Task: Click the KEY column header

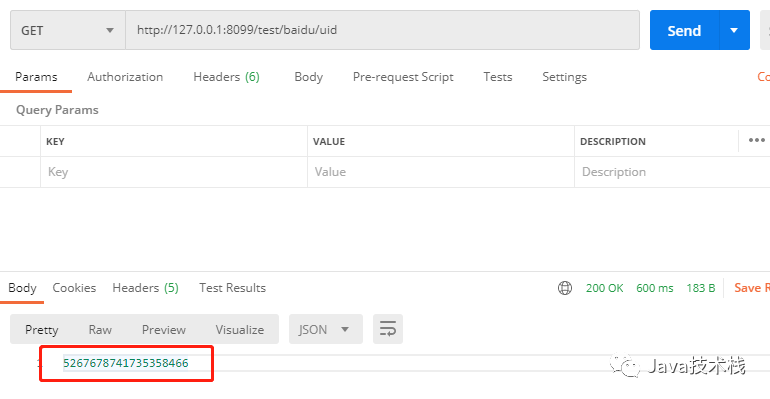Action: [x=55, y=142]
